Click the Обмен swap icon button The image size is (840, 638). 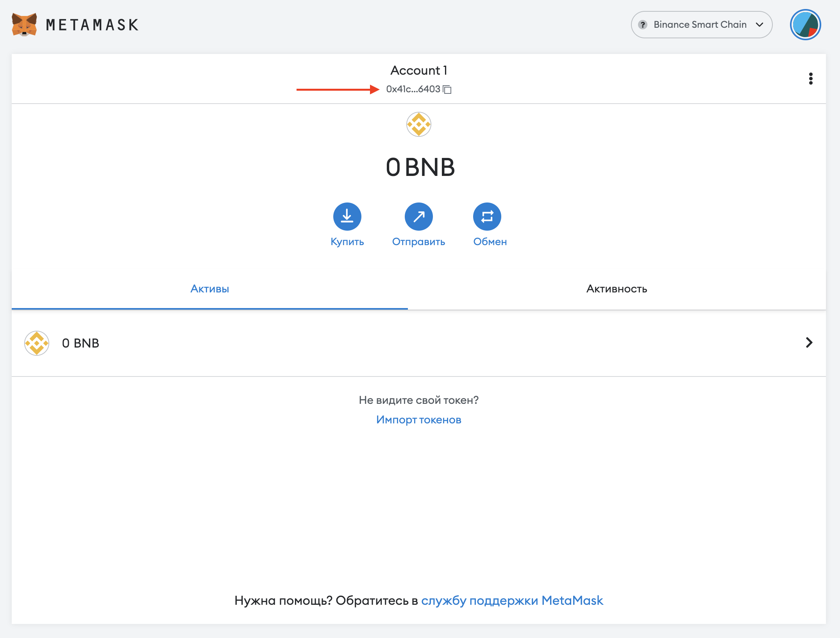(487, 216)
